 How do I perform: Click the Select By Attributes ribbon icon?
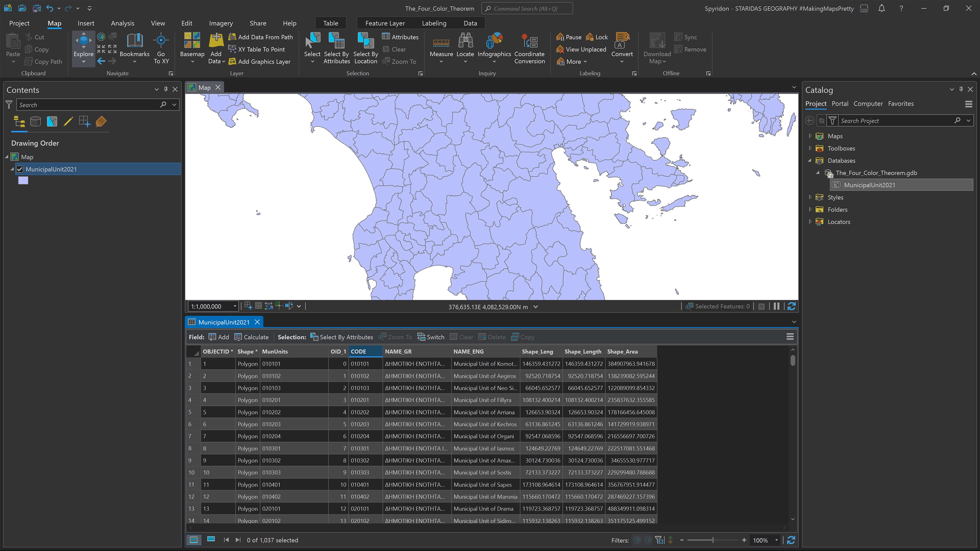click(336, 41)
